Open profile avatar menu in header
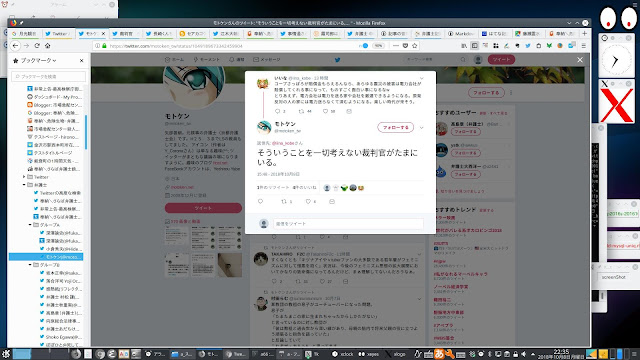Image resolution: width=640 pixels, height=360 pixels. [478, 60]
